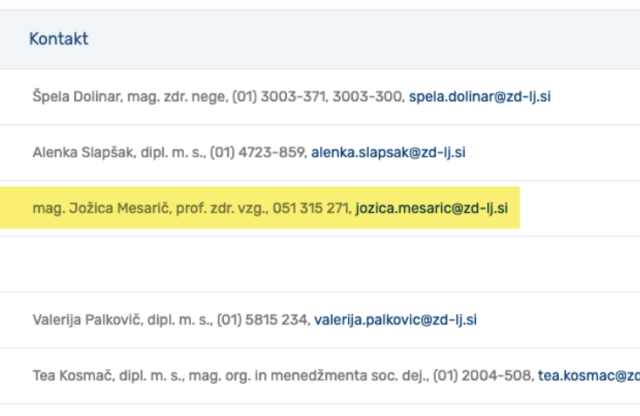Click the title text 'mag. zdr. nege'
Image resolution: width=640 pixels, height=416 pixels.
176,97
